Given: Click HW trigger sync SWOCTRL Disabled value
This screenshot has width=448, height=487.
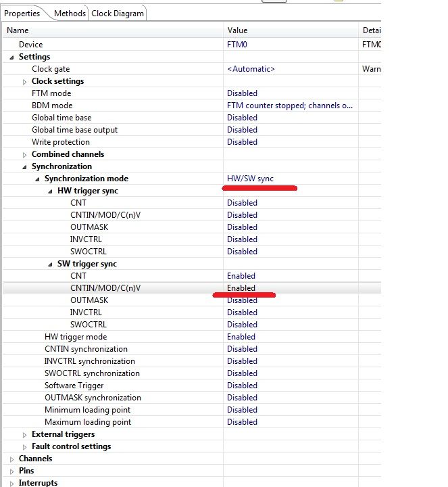Looking at the screenshot, I should tap(242, 252).
